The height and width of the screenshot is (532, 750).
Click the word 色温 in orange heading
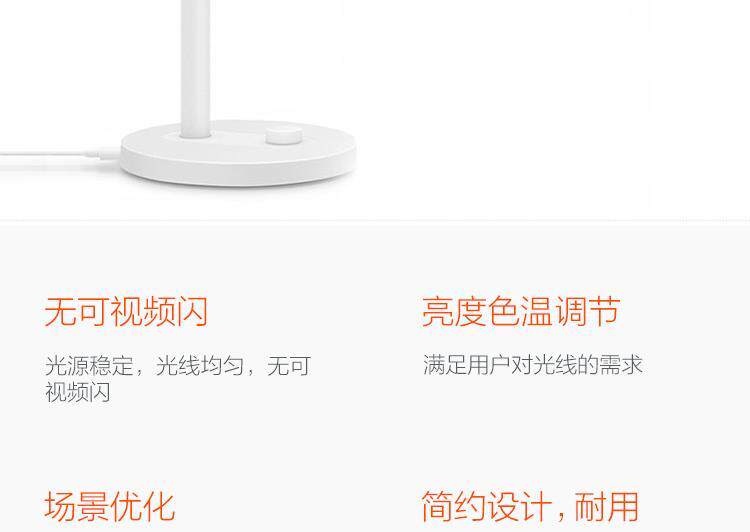[521, 311]
